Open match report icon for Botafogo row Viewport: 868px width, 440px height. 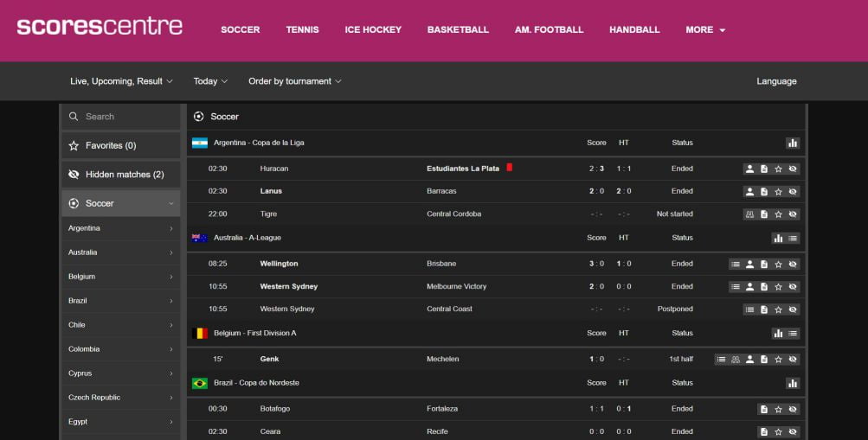(x=764, y=410)
